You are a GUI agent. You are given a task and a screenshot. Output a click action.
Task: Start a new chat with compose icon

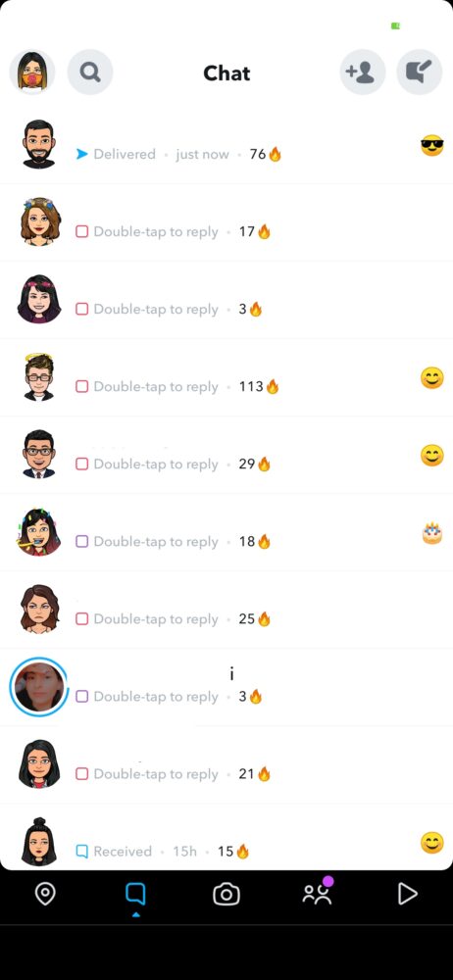(420, 73)
